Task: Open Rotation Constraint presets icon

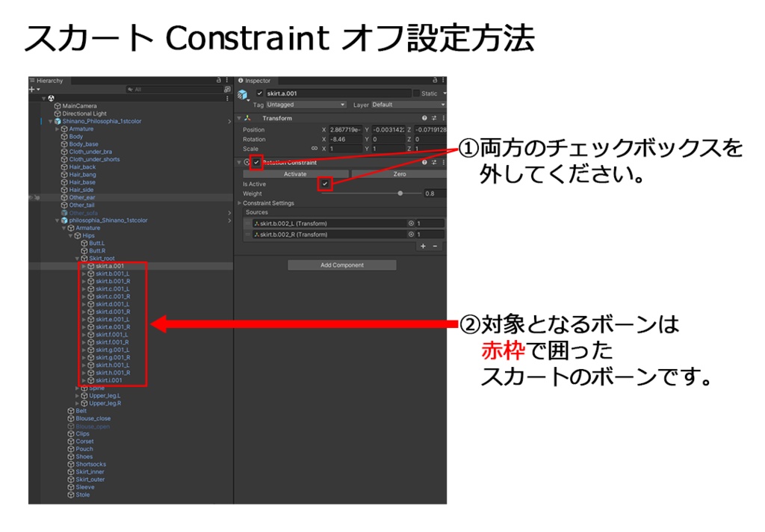Action: 434,162
